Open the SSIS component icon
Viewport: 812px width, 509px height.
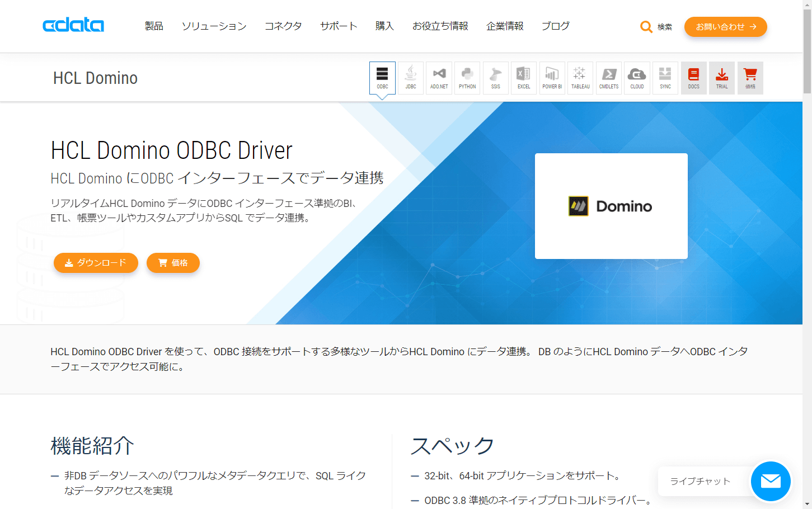496,78
